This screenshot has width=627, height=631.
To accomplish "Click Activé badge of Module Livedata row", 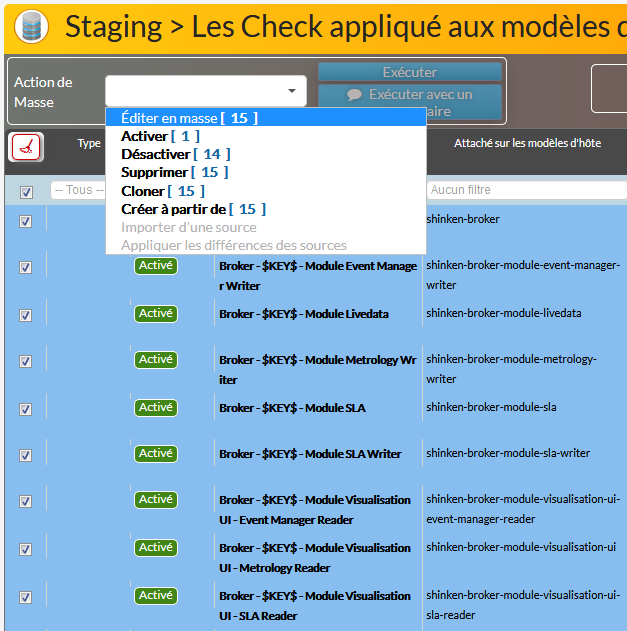I will [x=156, y=313].
